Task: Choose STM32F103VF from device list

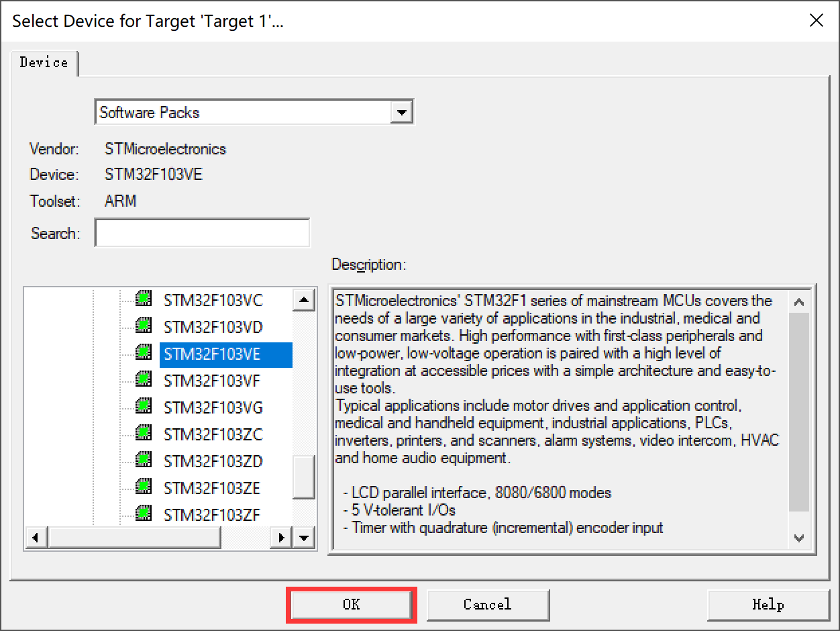Action: pyautogui.click(x=212, y=381)
